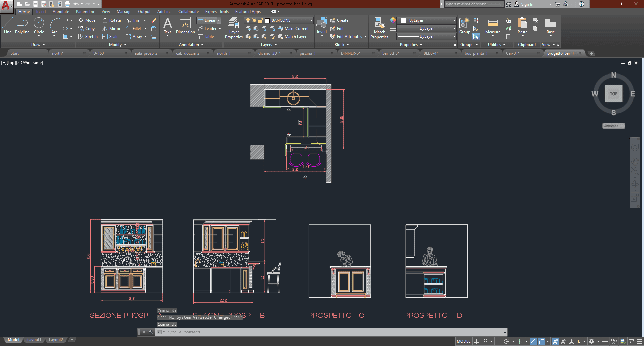Click the Stretch modify tool
644x346 pixels.
pyautogui.click(x=88, y=37)
